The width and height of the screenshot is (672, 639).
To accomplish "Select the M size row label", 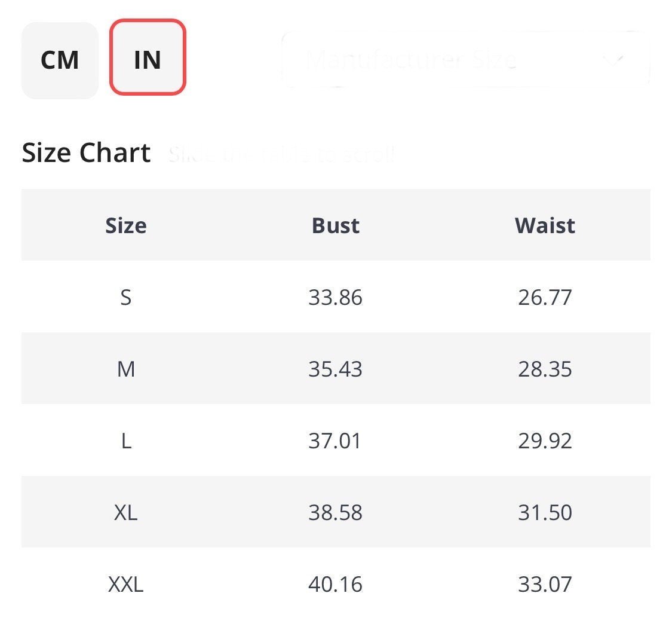I will tap(126, 369).
